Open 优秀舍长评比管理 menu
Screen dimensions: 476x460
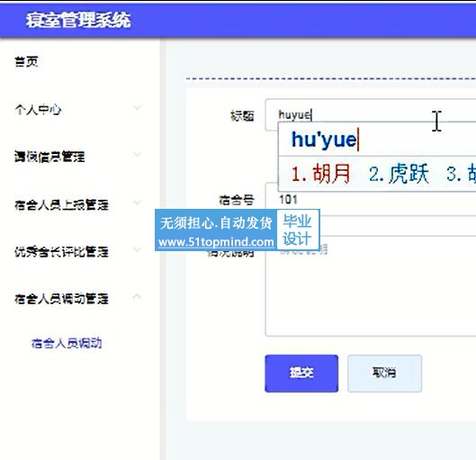[x=61, y=252]
